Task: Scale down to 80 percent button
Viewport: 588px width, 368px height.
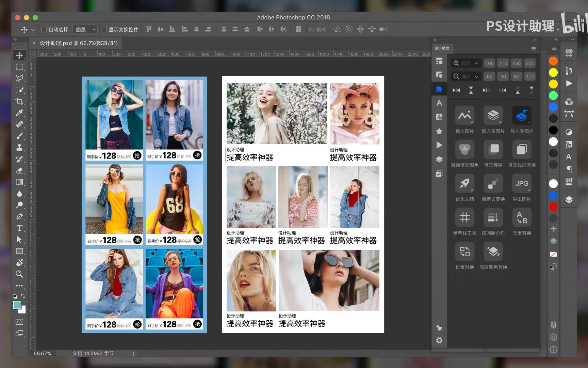Action: [x=517, y=76]
